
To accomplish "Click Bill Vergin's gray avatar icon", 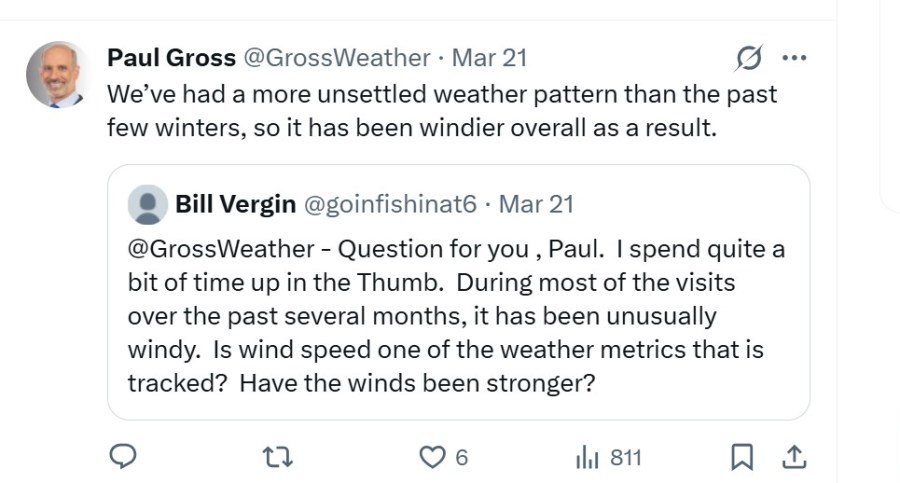I will (148, 204).
